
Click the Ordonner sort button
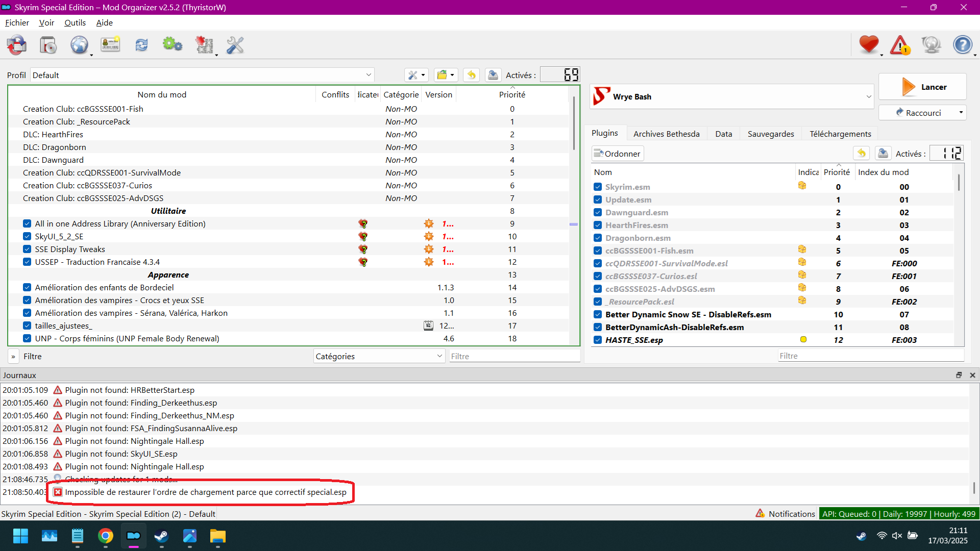(x=617, y=154)
